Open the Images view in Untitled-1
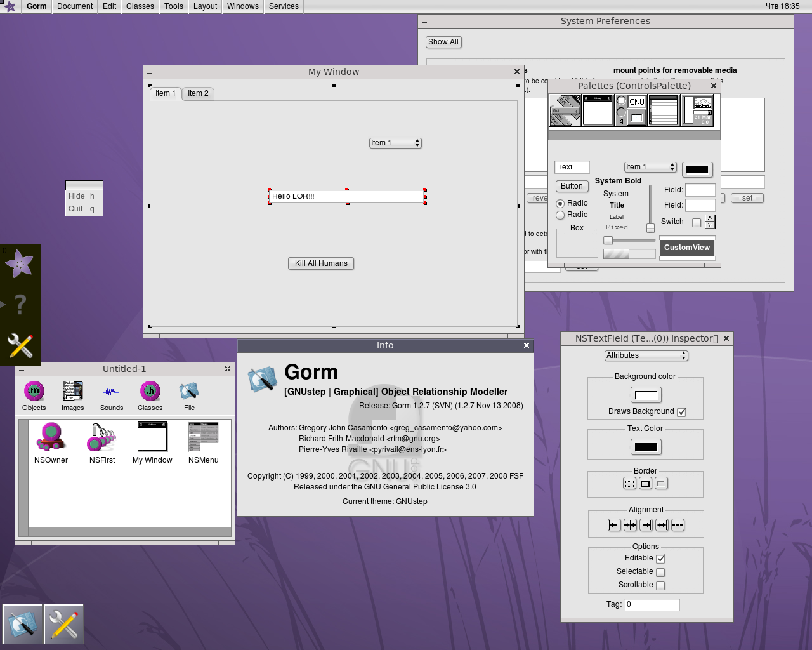This screenshot has width=812, height=650. 73,397
